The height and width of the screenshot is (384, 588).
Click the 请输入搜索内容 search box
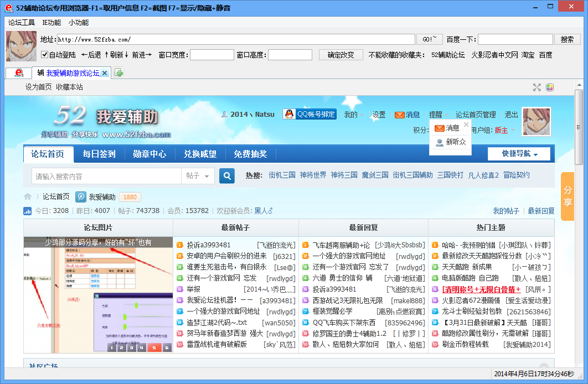[107, 176]
